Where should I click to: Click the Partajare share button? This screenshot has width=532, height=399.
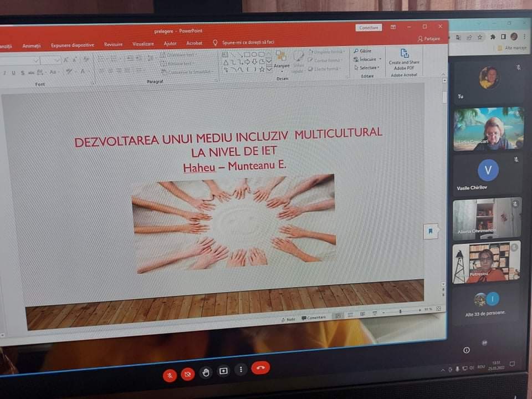pyautogui.click(x=429, y=39)
